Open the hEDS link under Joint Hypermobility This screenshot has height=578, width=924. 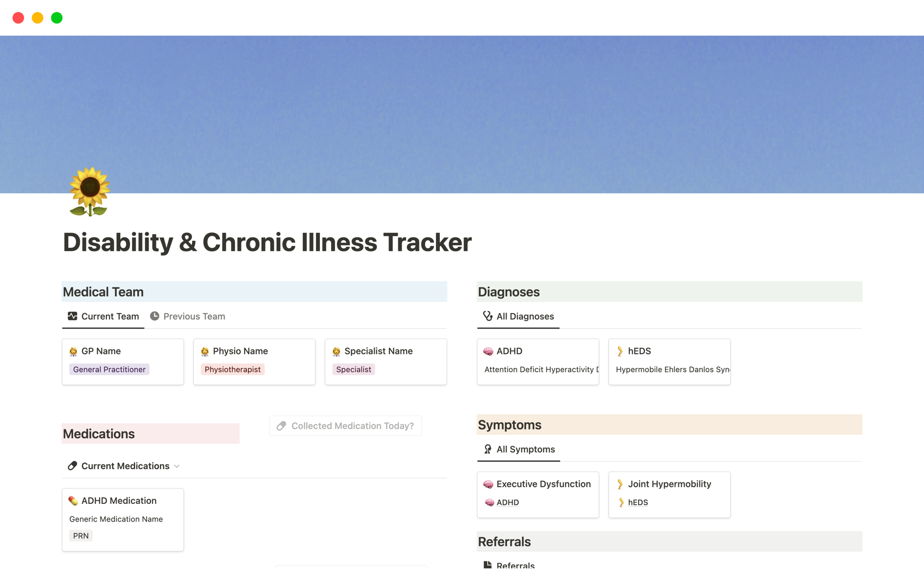(x=638, y=502)
